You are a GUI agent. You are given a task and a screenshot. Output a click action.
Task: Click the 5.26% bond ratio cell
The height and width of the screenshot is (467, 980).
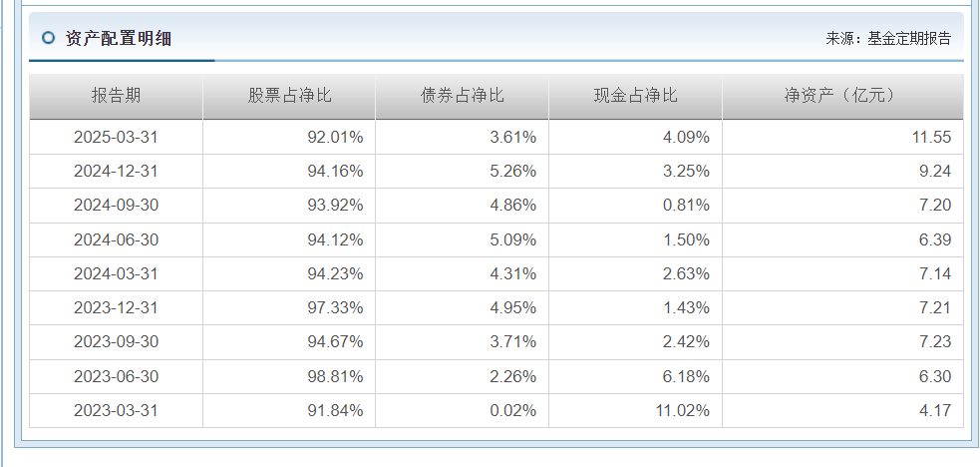[512, 171]
